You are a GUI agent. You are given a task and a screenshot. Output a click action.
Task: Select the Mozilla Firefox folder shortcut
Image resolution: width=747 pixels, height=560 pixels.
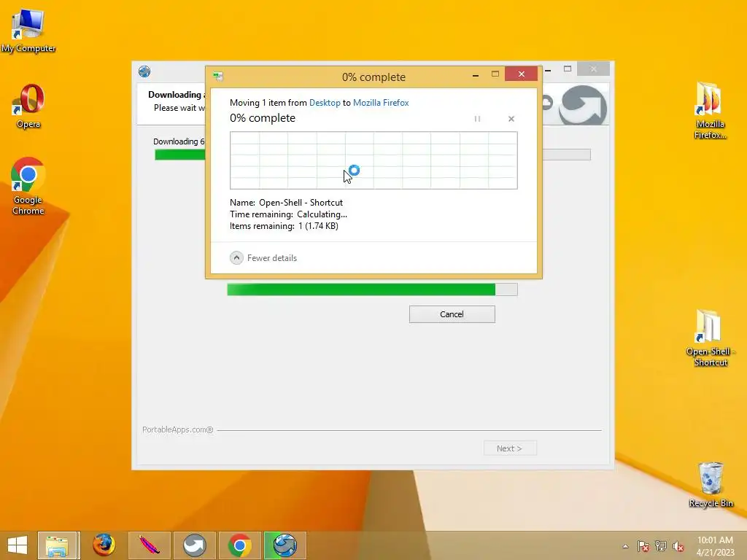(x=710, y=111)
